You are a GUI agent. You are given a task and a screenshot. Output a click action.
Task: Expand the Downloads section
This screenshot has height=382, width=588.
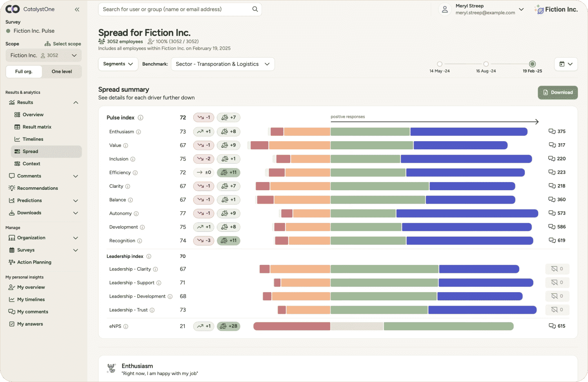[x=76, y=213]
